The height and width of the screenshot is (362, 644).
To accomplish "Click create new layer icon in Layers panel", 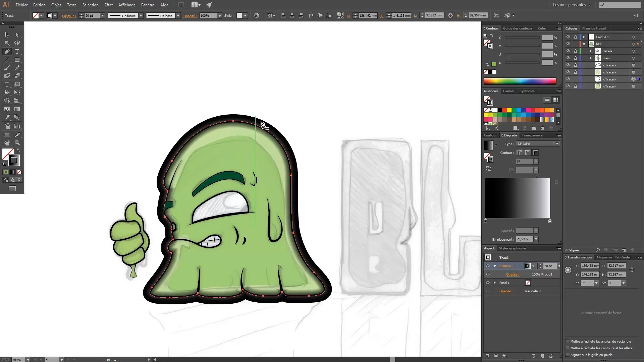I will click(624, 250).
